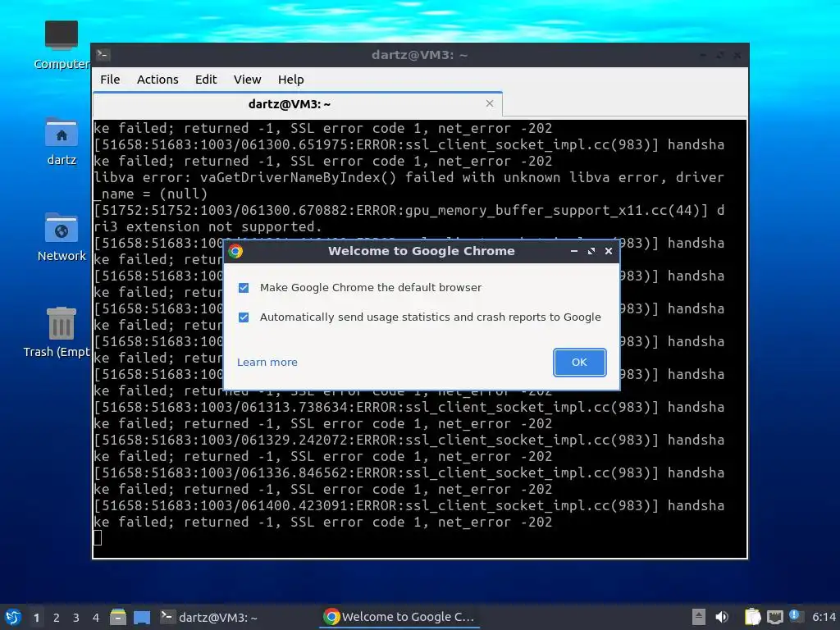Open the Help menu in terminal
This screenshot has height=630, width=840.
click(291, 80)
